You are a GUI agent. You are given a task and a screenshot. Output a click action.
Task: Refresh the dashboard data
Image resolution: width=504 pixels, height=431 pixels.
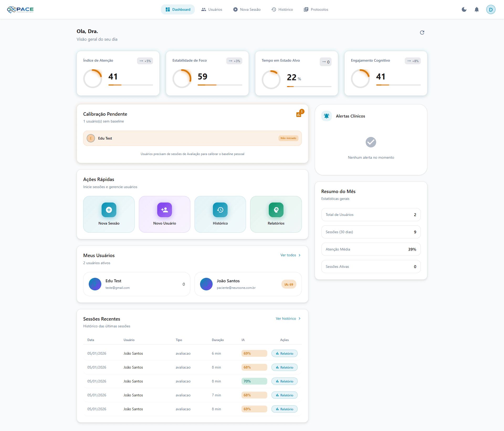(x=422, y=33)
